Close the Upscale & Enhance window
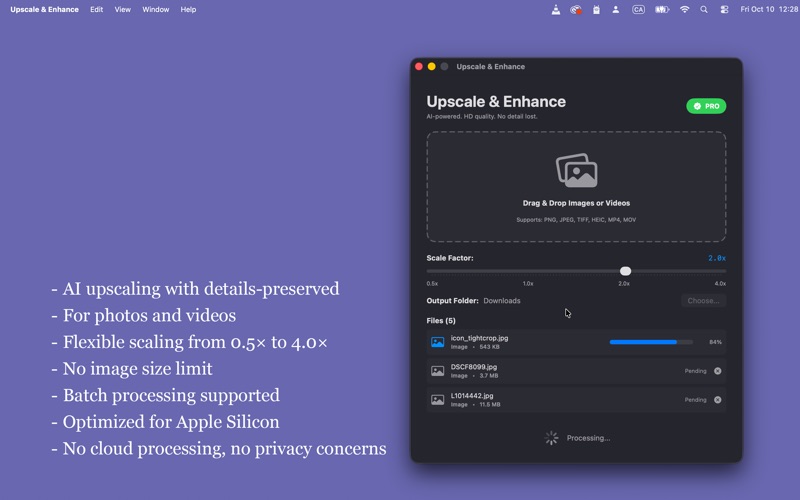This screenshot has width=800, height=500. click(419, 66)
